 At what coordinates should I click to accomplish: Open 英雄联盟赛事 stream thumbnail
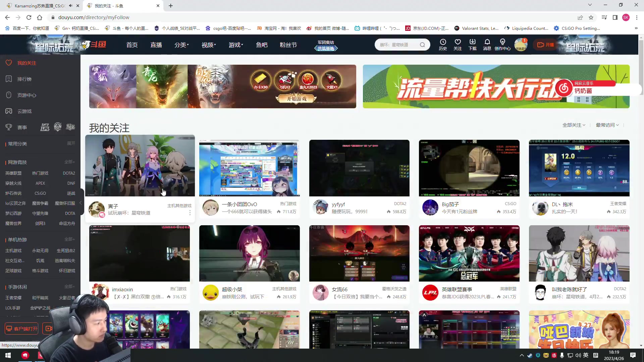(469, 253)
